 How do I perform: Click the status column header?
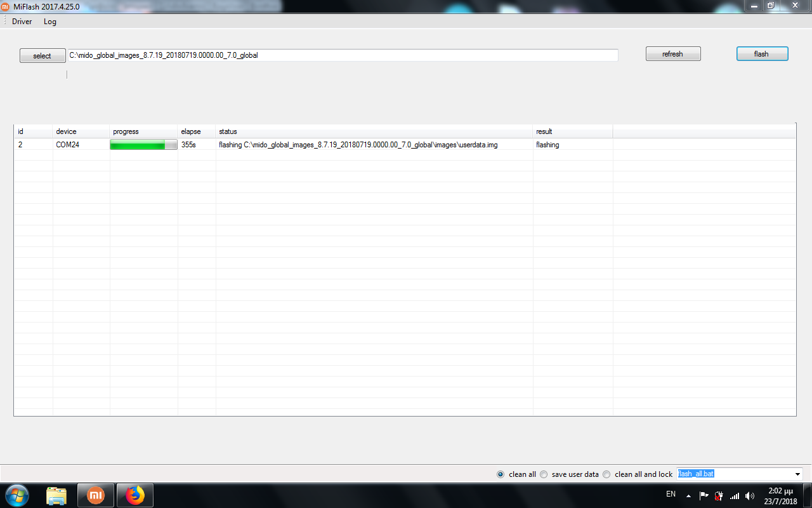click(374, 131)
